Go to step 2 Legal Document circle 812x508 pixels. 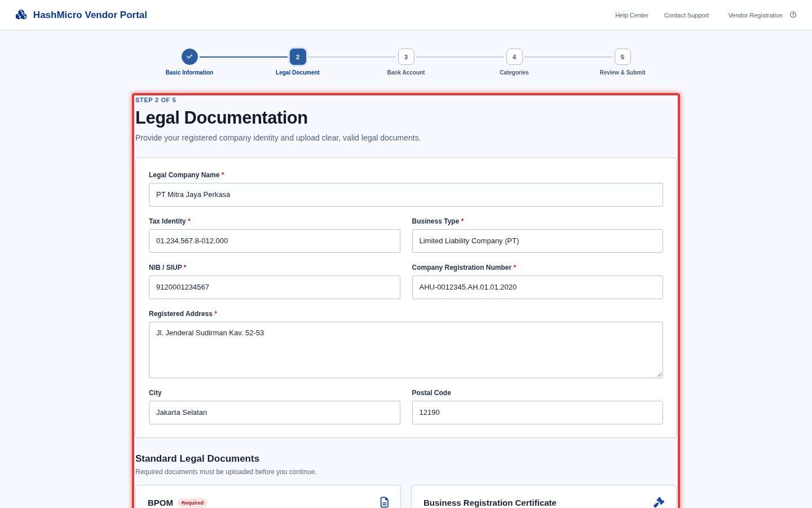pyautogui.click(x=298, y=56)
